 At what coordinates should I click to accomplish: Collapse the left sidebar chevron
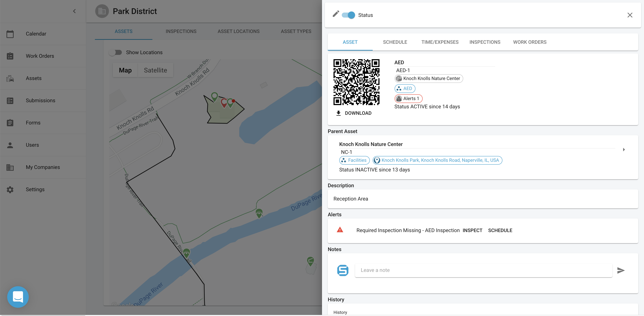pos(74,11)
